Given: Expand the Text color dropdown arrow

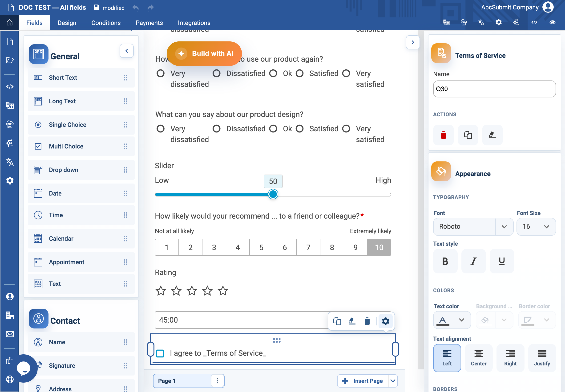Looking at the screenshot, I should 461,320.
